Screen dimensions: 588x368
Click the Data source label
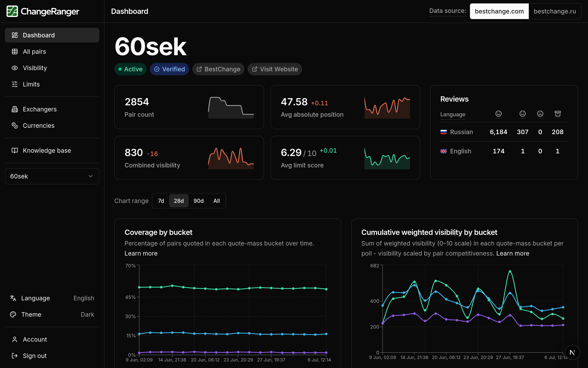(x=448, y=11)
